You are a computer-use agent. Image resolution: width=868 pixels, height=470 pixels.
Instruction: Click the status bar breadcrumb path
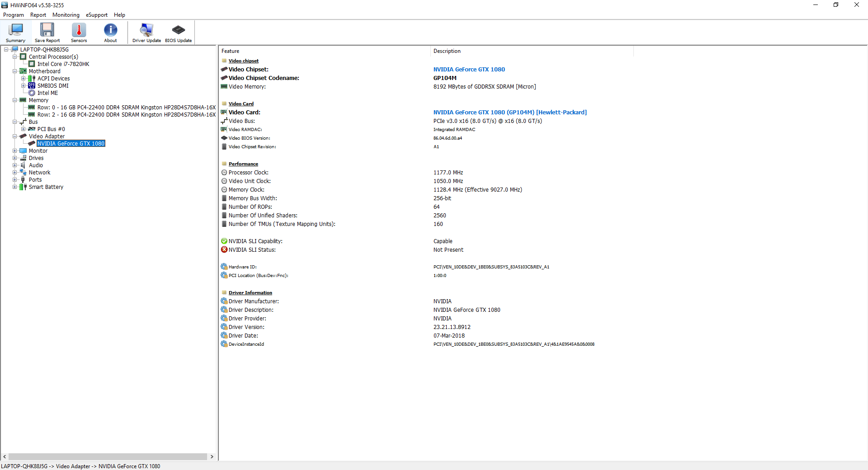80,466
